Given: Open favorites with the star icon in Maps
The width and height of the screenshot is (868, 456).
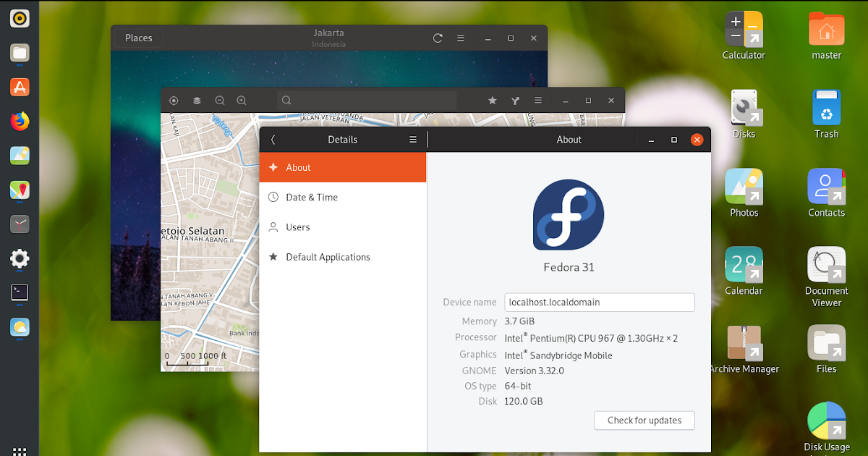Looking at the screenshot, I should tap(492, 100).
